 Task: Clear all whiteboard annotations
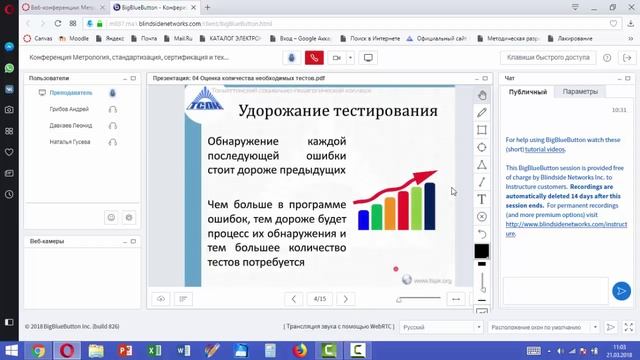(x=482, y=217)
